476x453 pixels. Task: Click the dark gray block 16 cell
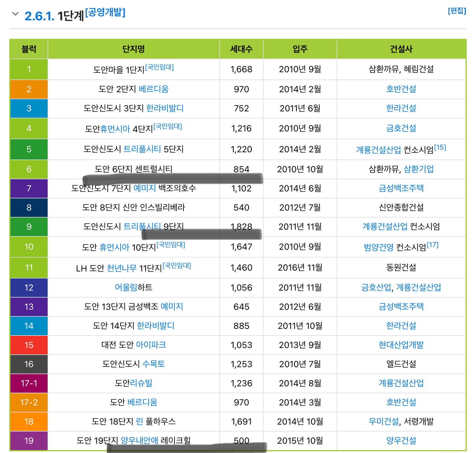pos(29,364)
